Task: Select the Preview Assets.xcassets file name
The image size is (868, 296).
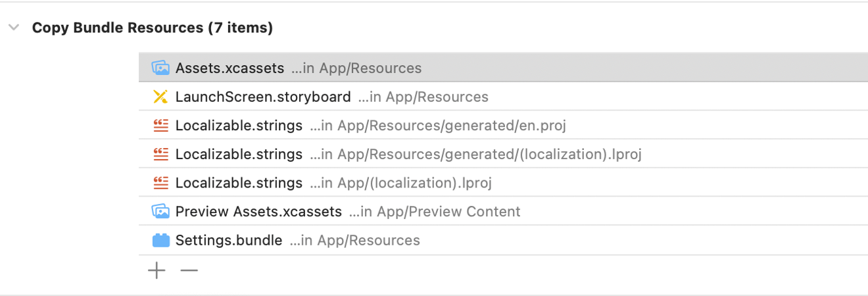Action: (258, 212)
